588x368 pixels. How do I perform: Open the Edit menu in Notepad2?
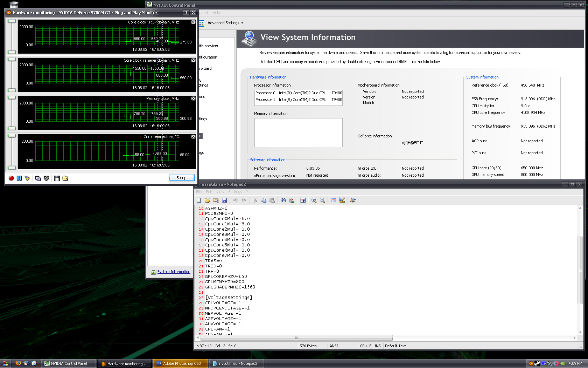209,192
